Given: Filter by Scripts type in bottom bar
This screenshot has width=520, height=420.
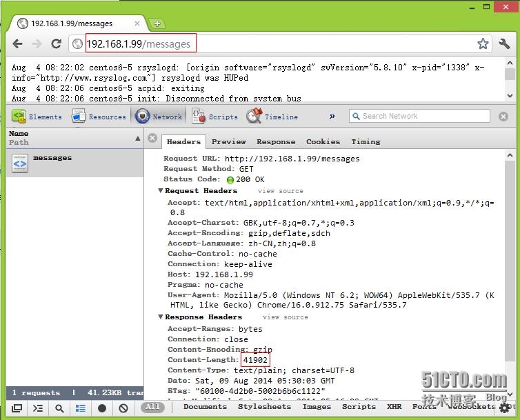Looking at the screenshot, I should (x=359, y=407).
